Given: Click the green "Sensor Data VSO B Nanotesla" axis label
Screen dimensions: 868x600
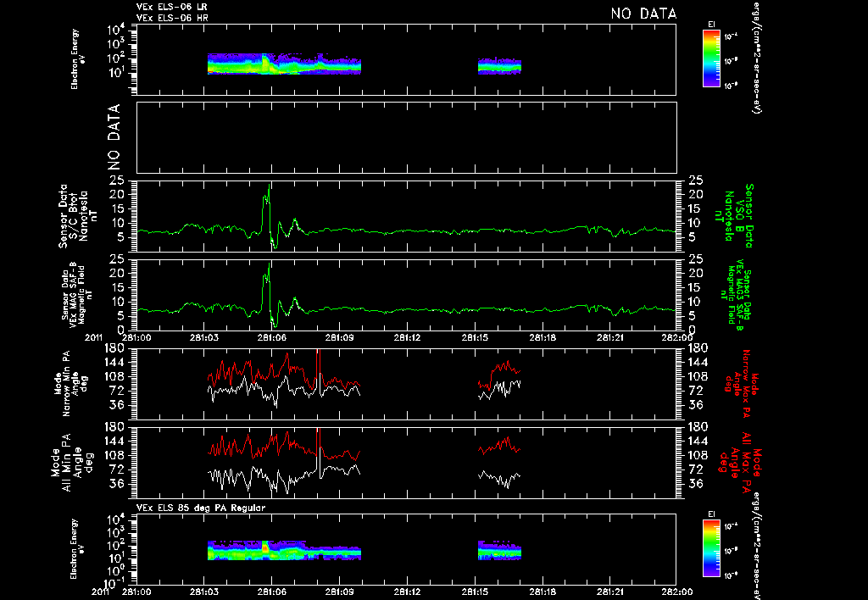Looking at the screenshot, I should point(737,216).
